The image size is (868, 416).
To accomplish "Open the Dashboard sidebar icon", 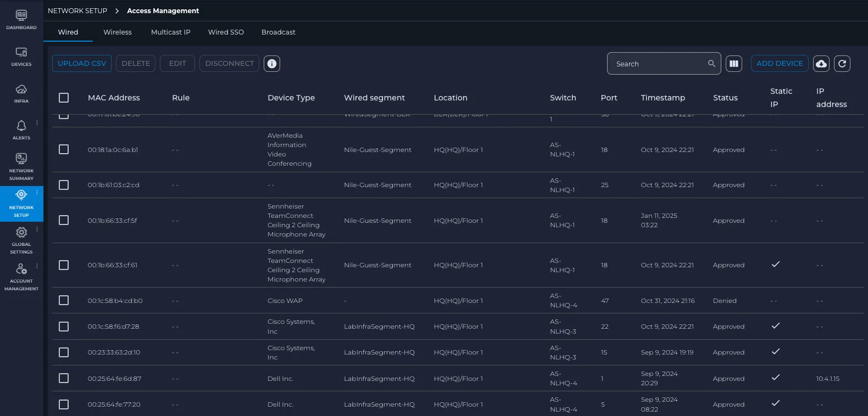I will [x=21, y=20].
